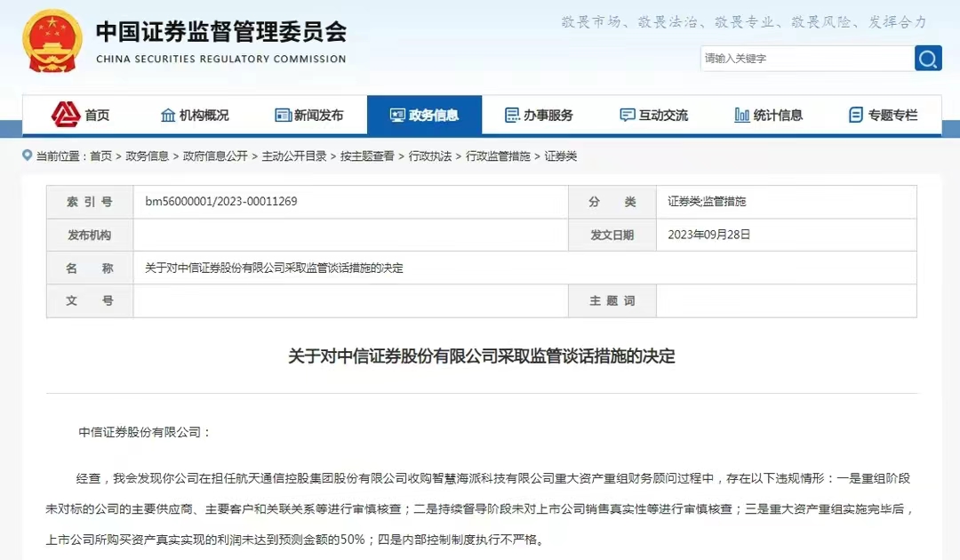Click the building icon beside 机构概况
The height and width of the screenshot is (560, 960).
pos(166,114)
